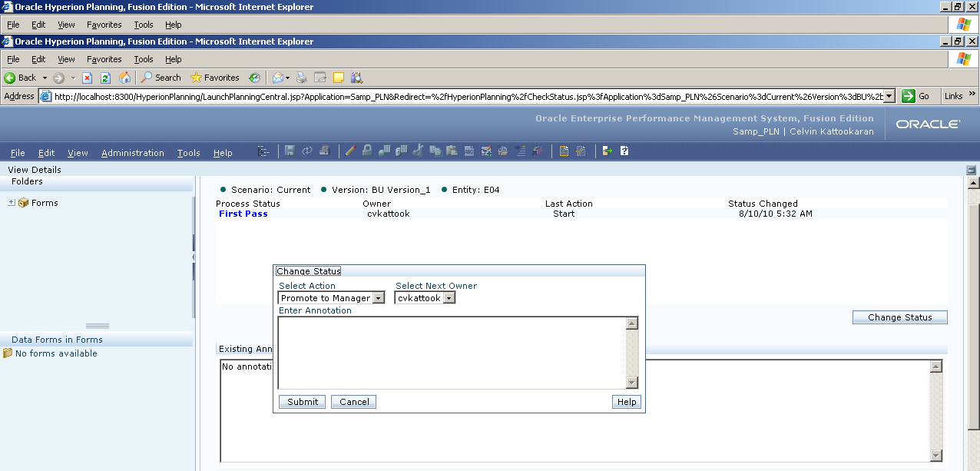Click the Change Status button
This screenshot has height=471, width=980.
pyautogui.click(x=899, y=317)
